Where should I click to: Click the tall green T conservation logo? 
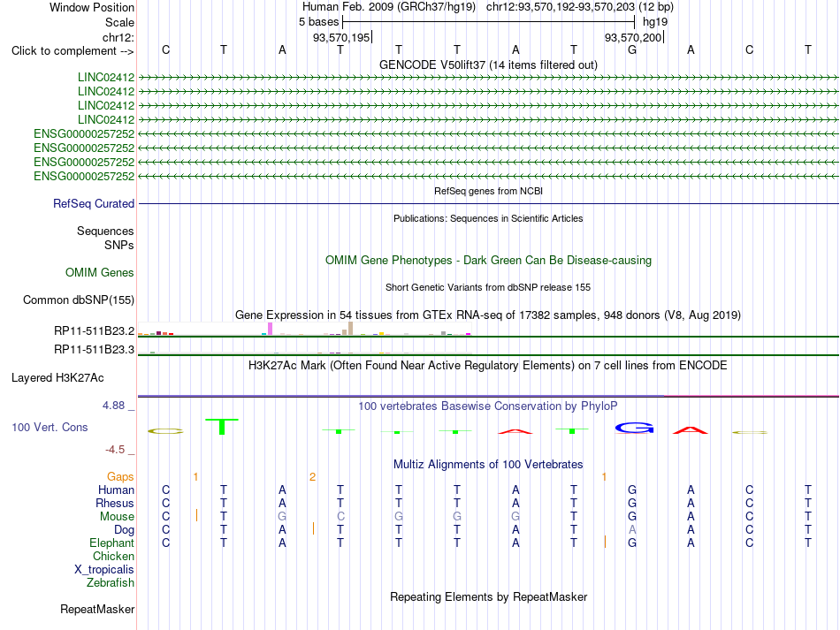click(222, 427)
